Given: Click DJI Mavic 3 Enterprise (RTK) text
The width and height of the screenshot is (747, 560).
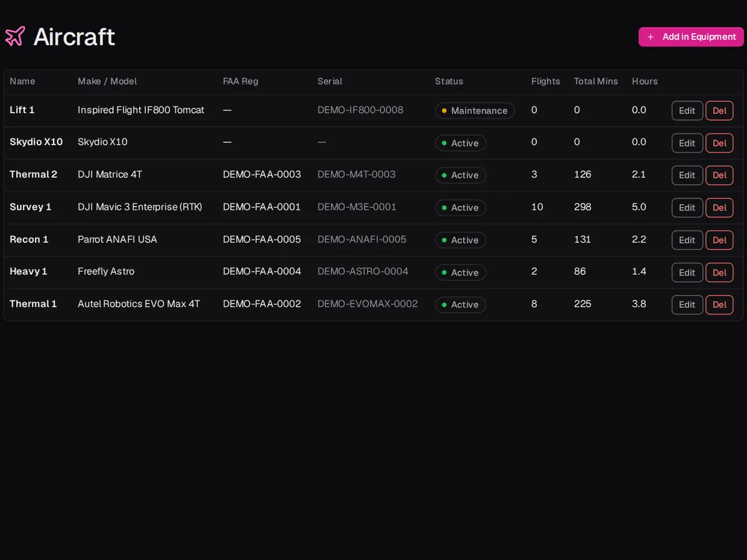Looking at the screenshot, I should pos(140,207).
